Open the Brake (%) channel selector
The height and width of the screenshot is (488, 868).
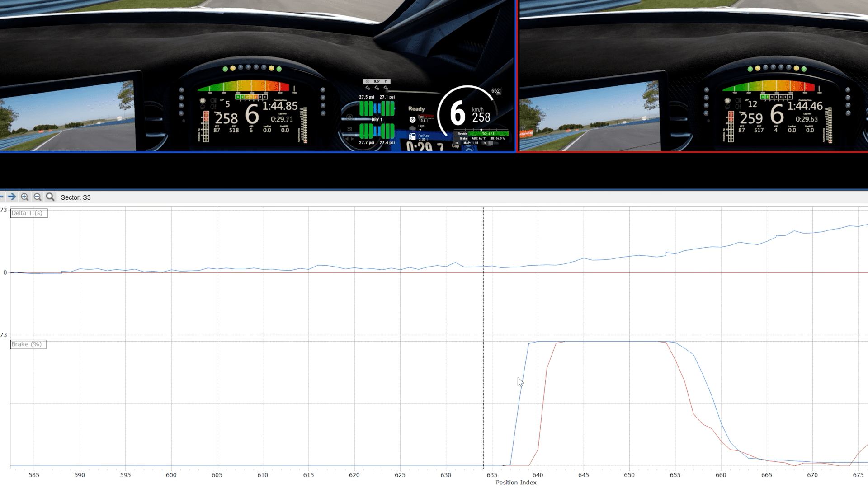tap(27, 344)
